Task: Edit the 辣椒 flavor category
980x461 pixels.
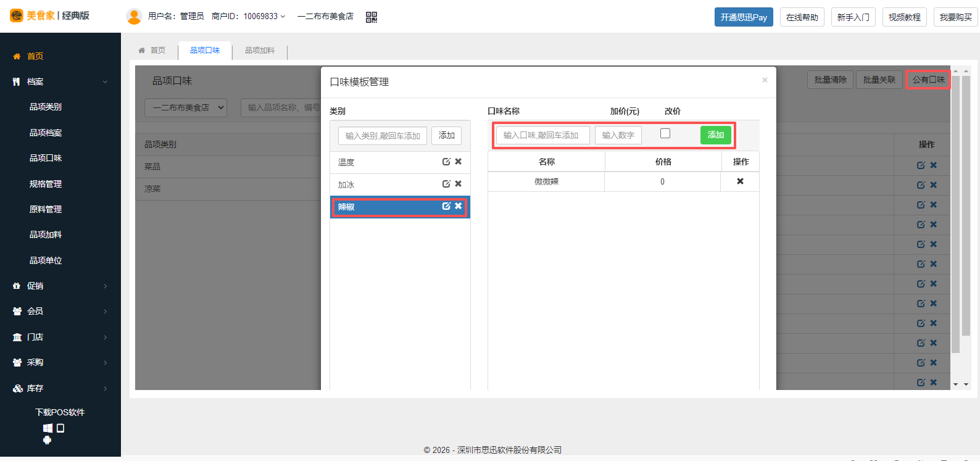Action: [446, 206]
